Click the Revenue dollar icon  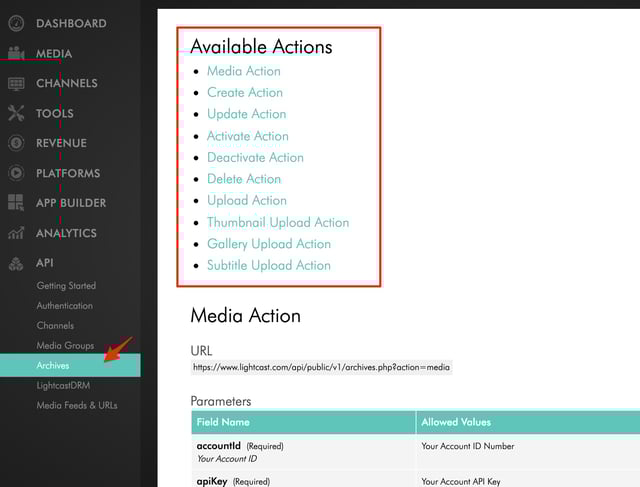coord(16,143)
